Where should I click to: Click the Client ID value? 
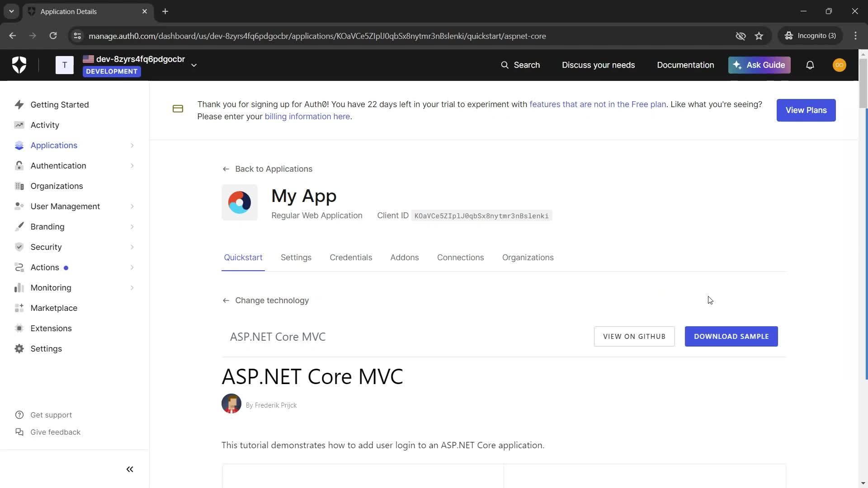(x=481, y=216)
